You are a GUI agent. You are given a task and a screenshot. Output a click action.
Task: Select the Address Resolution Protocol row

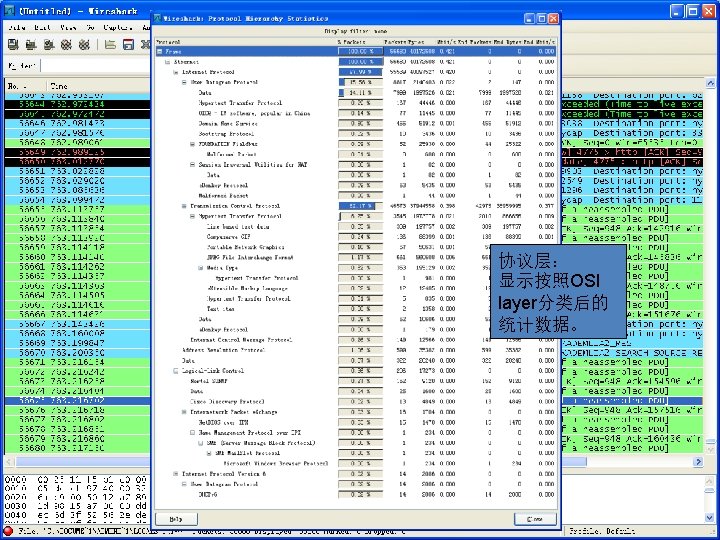(x=356, y=350)
